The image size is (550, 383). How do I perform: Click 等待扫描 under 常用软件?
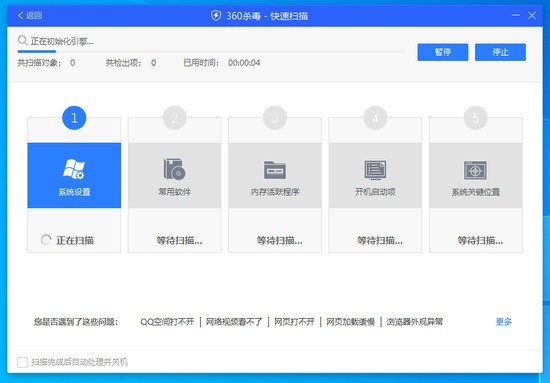click(179, 241)
